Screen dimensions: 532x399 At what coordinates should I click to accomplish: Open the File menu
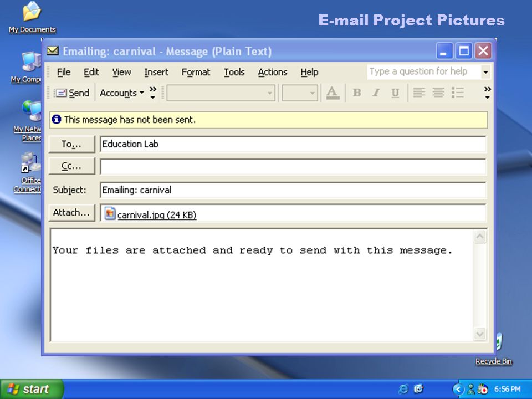(63, 72)
